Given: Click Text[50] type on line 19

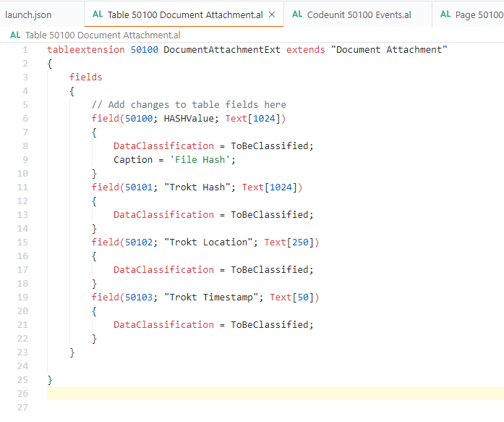Looking at the screenshot, I should (x=292, y=297).
